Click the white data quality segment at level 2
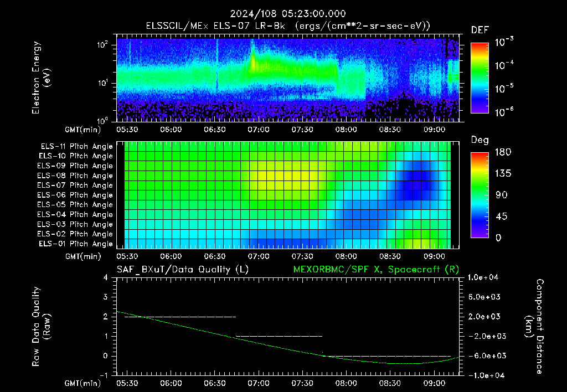The height and width of the screenshot is (392, 567). [180, 317]
